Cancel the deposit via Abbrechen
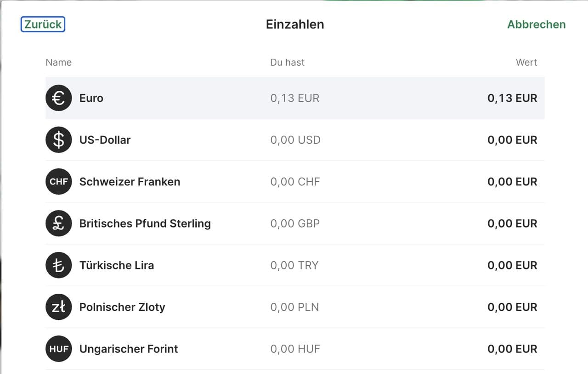The width and height of the screenshot is (588, 374). [x=536, y=24]
